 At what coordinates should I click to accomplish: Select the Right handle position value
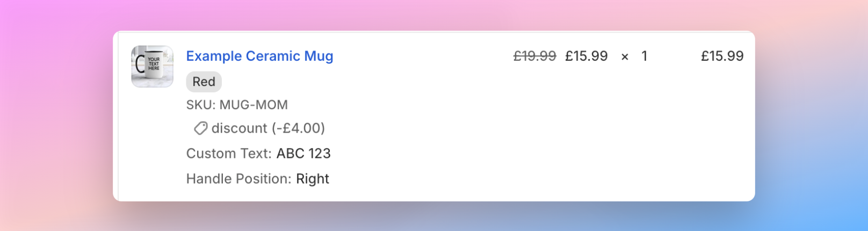click(x=313, y=179)
